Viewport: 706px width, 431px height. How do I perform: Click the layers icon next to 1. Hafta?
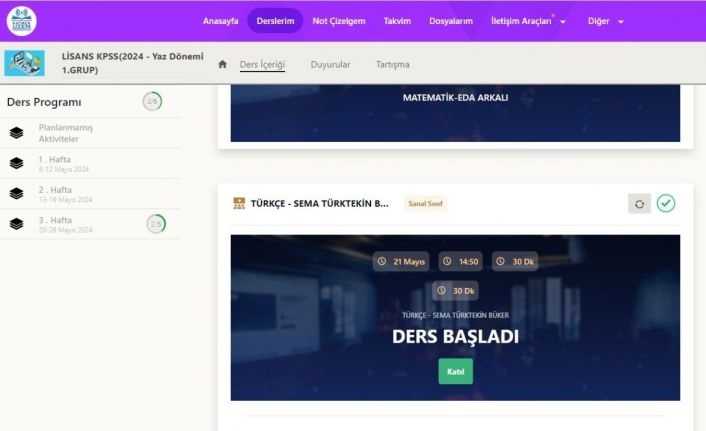click(16, 163)
